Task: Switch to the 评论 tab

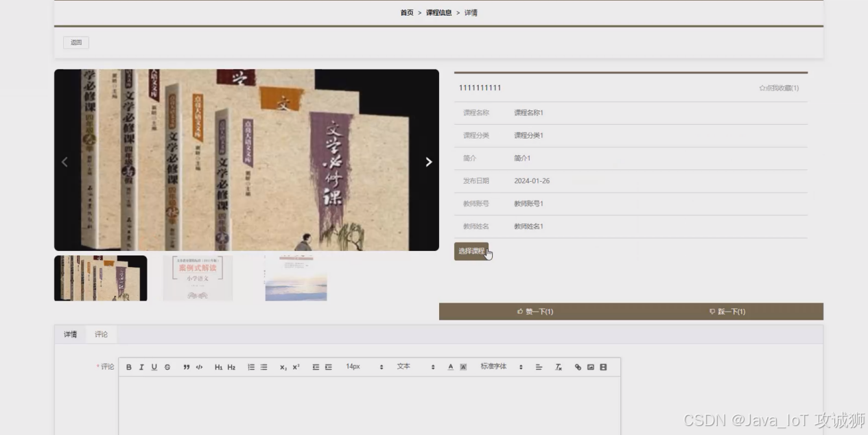Action: pos(102,334)
